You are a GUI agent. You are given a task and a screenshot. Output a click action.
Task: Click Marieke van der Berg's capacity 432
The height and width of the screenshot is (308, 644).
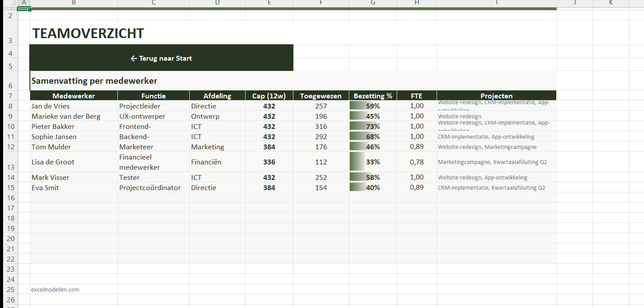(269, 116)
